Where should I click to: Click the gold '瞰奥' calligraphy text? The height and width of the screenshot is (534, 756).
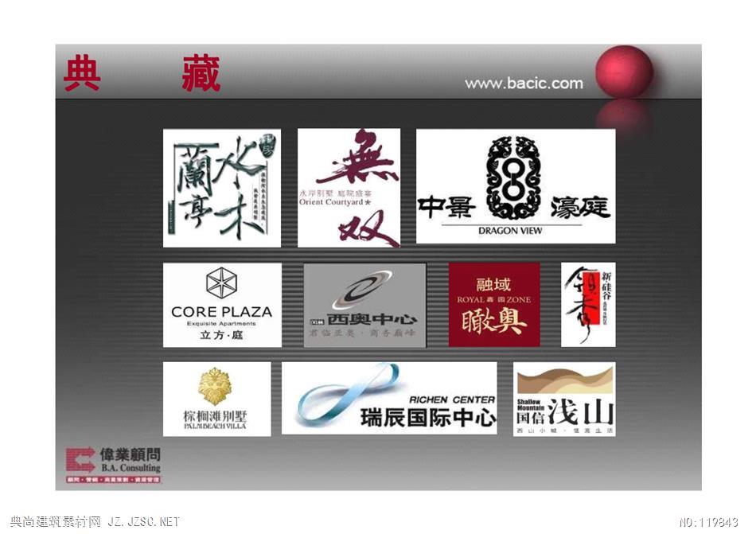pos(493,321)
